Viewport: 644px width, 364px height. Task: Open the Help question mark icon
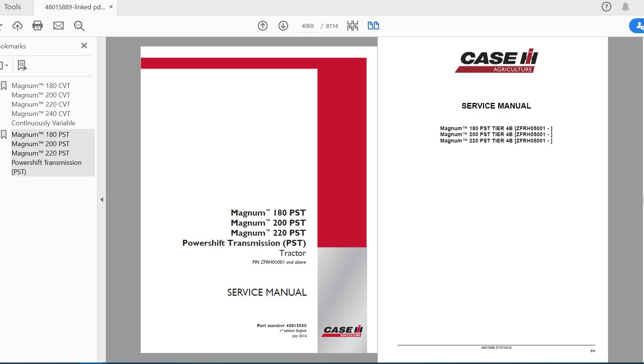606,7
